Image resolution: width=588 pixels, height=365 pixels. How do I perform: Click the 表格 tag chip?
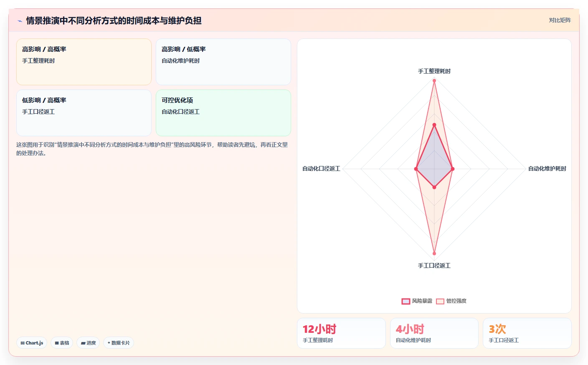click(x=62, y=343)
